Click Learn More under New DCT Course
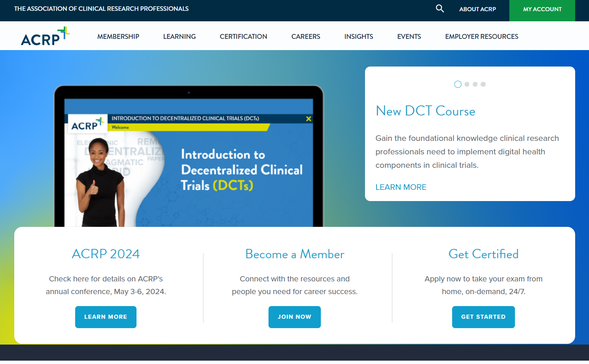 401,187
